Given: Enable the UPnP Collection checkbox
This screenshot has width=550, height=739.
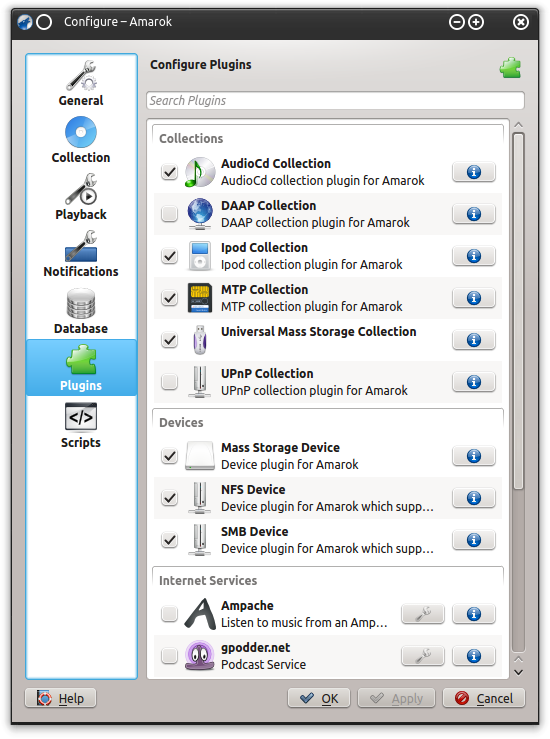Looking at the screenshot, I should click(169, 382).
